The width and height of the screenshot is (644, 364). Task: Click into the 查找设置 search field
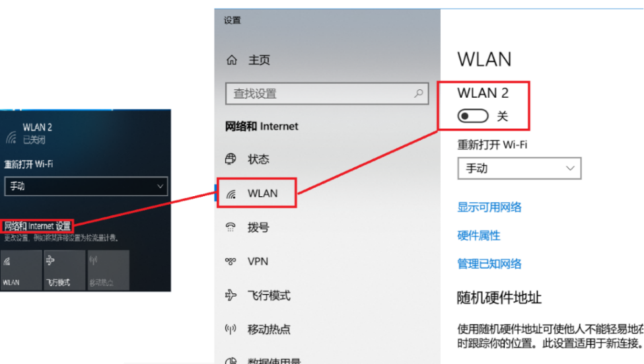tap(327, 94)
